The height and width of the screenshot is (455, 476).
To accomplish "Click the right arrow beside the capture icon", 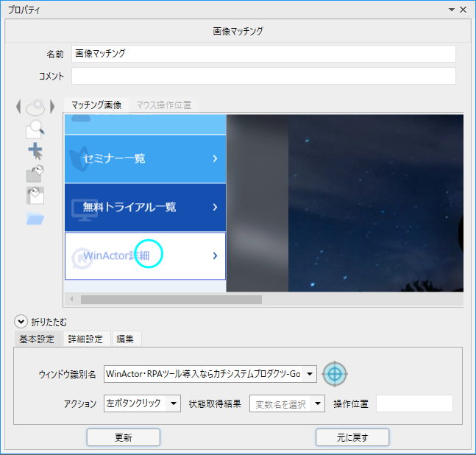I will click(52, 107).
